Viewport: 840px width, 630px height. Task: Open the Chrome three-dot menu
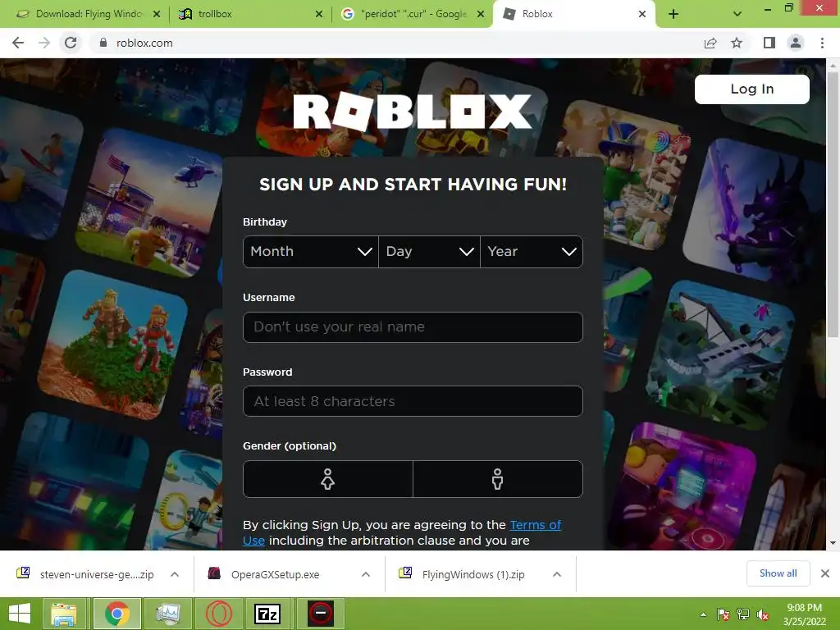(822, 43)
